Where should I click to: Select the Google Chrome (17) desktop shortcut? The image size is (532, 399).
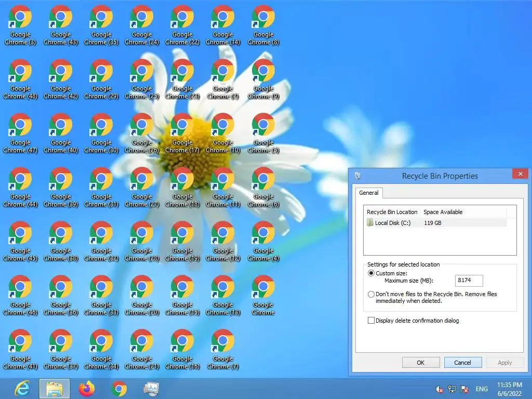pyautogui.click(x=182, y=134)
